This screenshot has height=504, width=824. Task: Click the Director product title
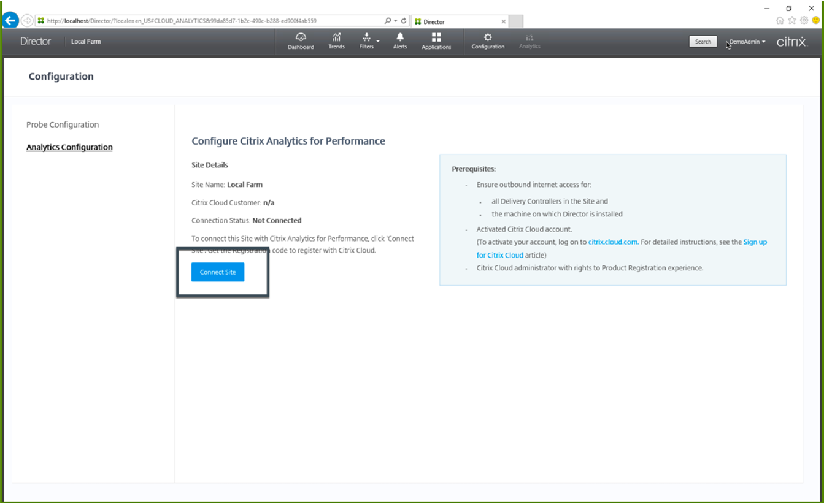pos(36,41)
